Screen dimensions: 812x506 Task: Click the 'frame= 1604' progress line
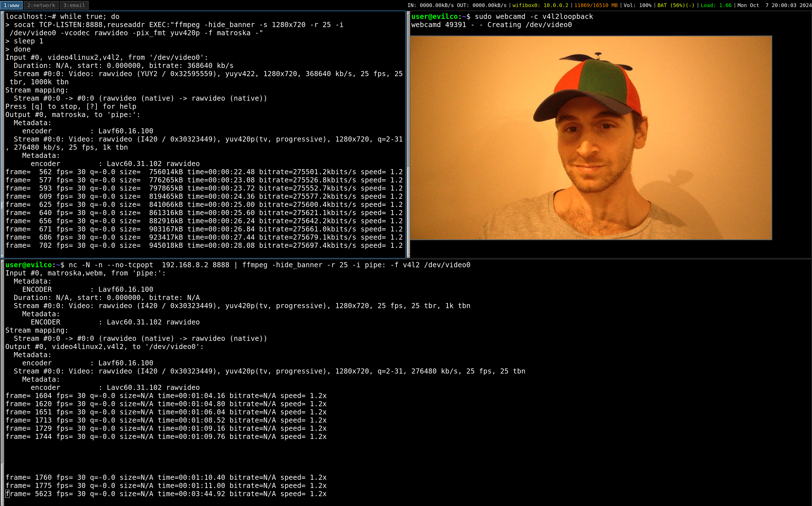[x=166, y=396]
